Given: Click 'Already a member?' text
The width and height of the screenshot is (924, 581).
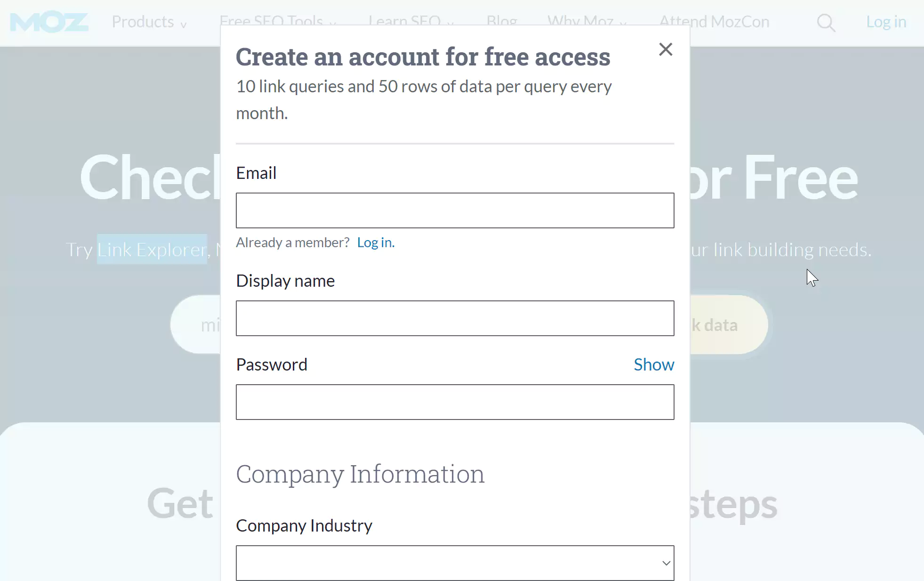Looking at the screenshot, I should coord(293,242).
